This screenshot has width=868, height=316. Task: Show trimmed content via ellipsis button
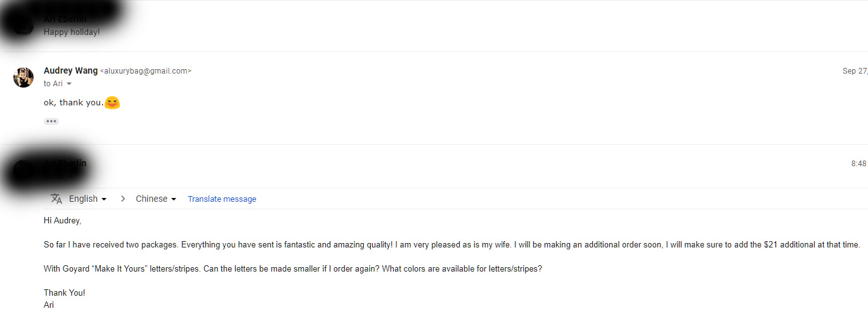[51, 121]
